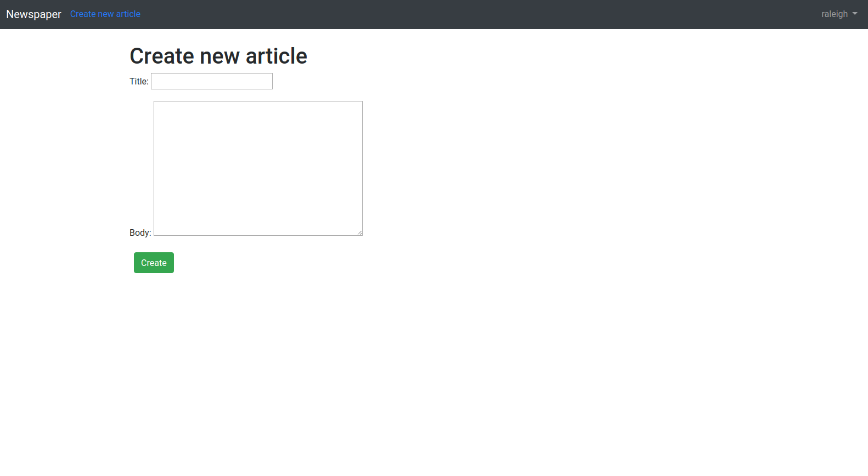868x476 pixels.
Task: Submit with the green Create button
Action: point(154,263)
